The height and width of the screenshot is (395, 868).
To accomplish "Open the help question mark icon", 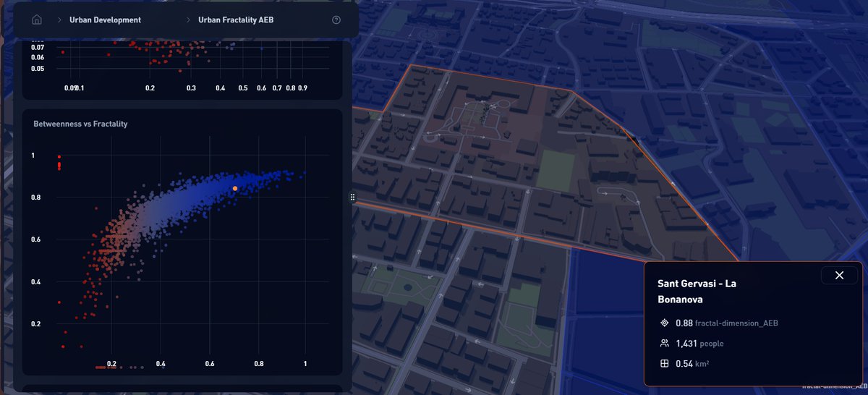I will [x=336, y=20].
